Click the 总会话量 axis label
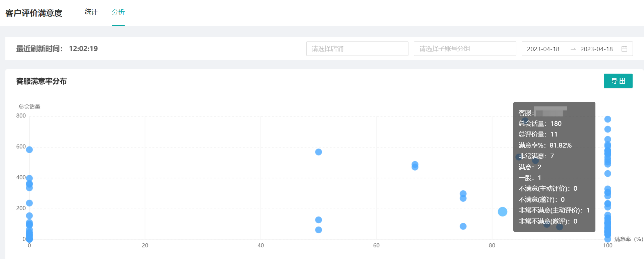Image resolution: width=644 pixels, height=259 pixels. (29, 106)
